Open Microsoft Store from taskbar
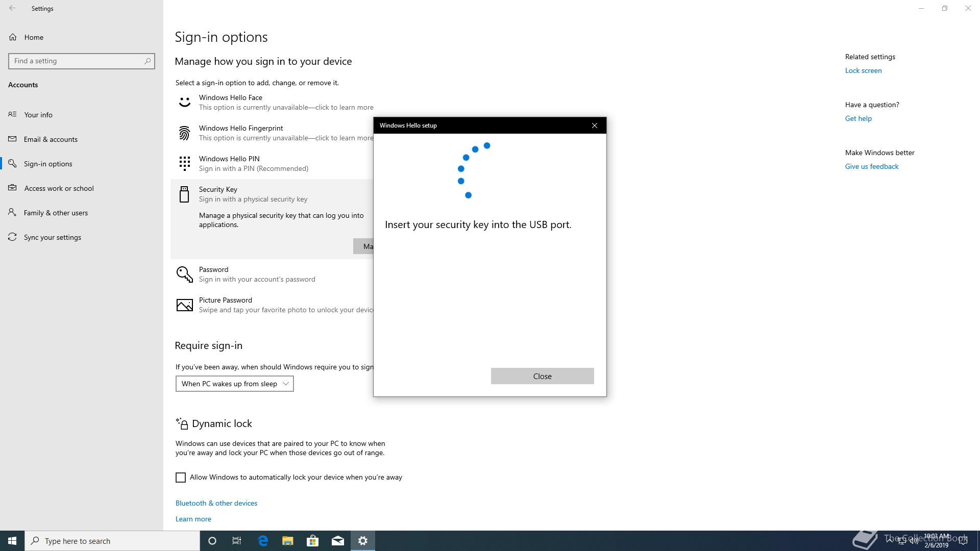This screenshot has height=551, width=980. (x=312, y=541)
